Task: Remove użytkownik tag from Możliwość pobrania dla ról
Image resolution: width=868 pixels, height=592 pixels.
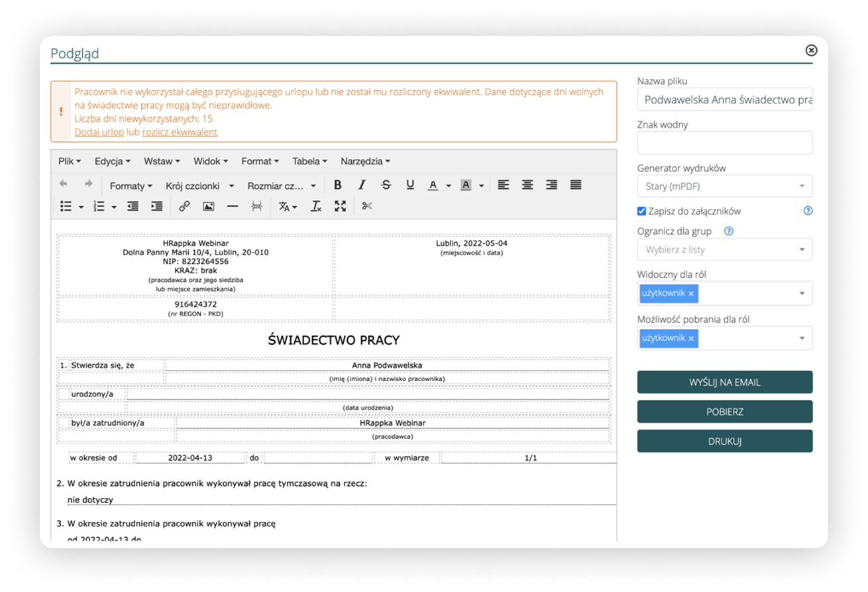Action: (691, 338)
